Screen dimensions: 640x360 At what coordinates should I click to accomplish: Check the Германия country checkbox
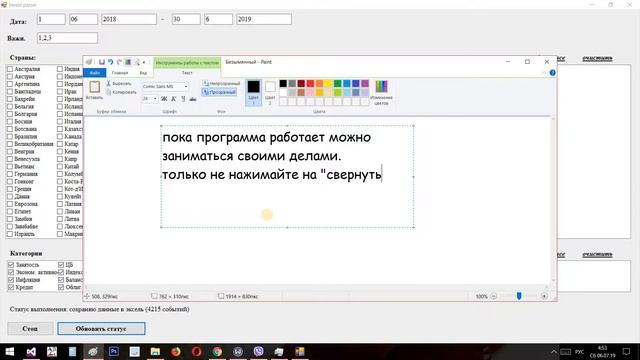click(10, 174)
